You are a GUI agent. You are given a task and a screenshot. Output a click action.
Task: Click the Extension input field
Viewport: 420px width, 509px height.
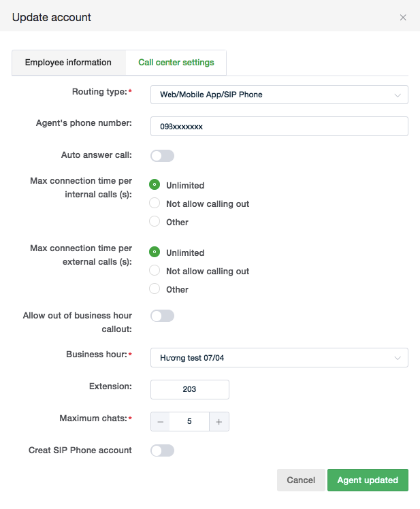tap(189, 389)
